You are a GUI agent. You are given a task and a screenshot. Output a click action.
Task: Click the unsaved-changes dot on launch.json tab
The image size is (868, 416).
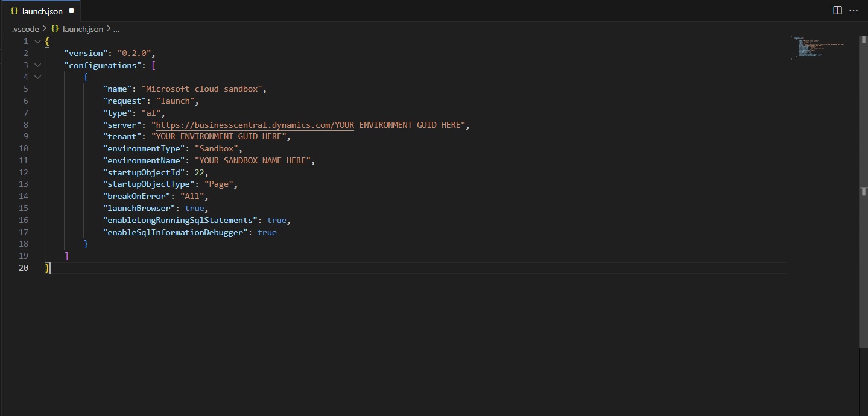coord(71,10)
